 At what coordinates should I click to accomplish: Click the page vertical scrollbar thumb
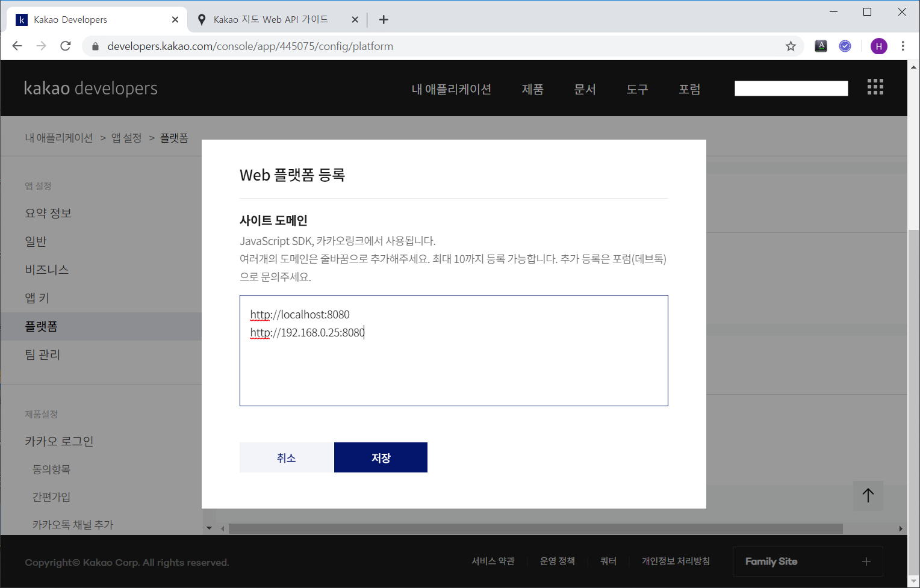(x=914, y=403)
